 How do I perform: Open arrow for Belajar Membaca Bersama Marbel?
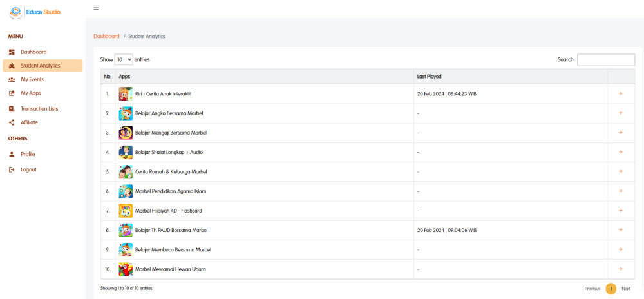point(620,249)
